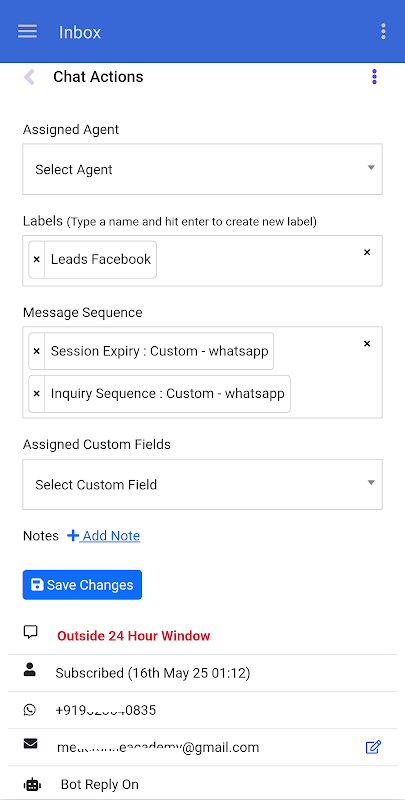Clear all labels in the Labels field
The height and width of the screenshot is (800, 405).
tap(367, 252)
